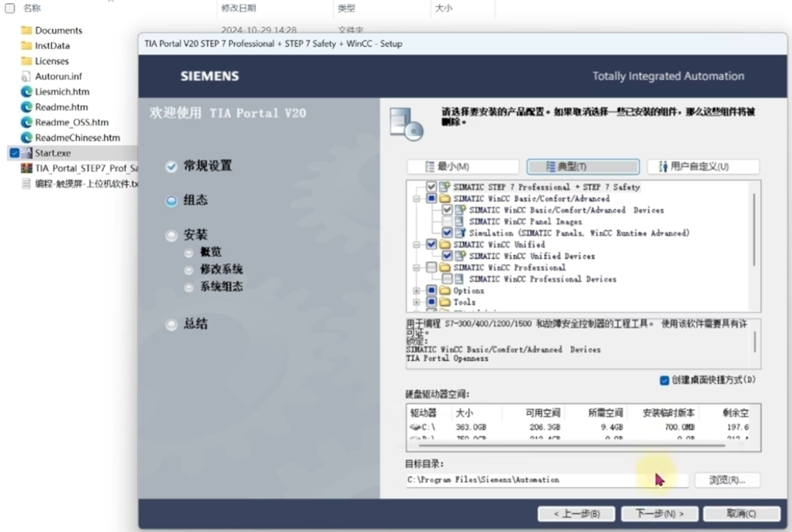Sort File Explorer by the 名称 column header

[x=32, y=8]
